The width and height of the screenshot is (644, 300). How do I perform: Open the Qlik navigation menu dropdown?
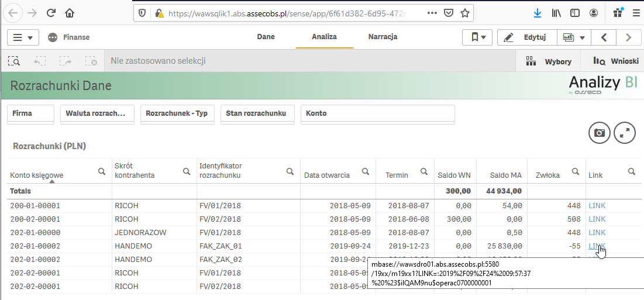[x=23, y=37]
